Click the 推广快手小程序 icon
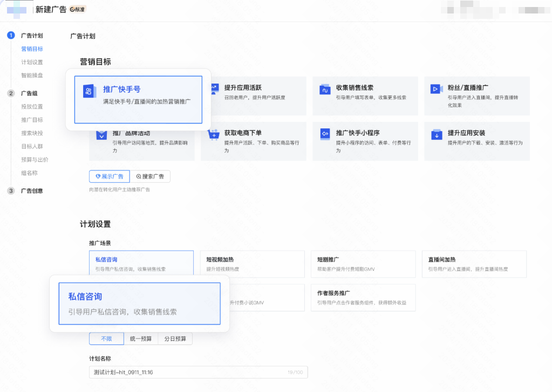This screenshot has height=392, width=552. [x=325, y=133]
